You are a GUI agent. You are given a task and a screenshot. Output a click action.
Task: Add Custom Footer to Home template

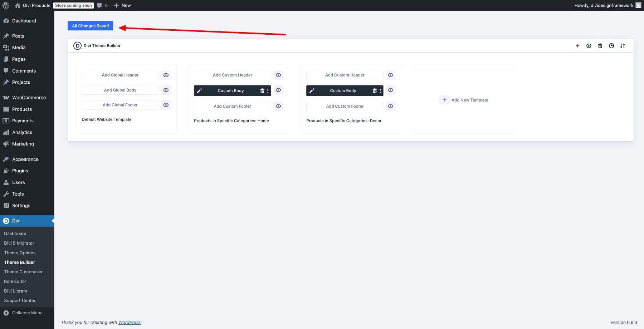[x=233, y=106]
